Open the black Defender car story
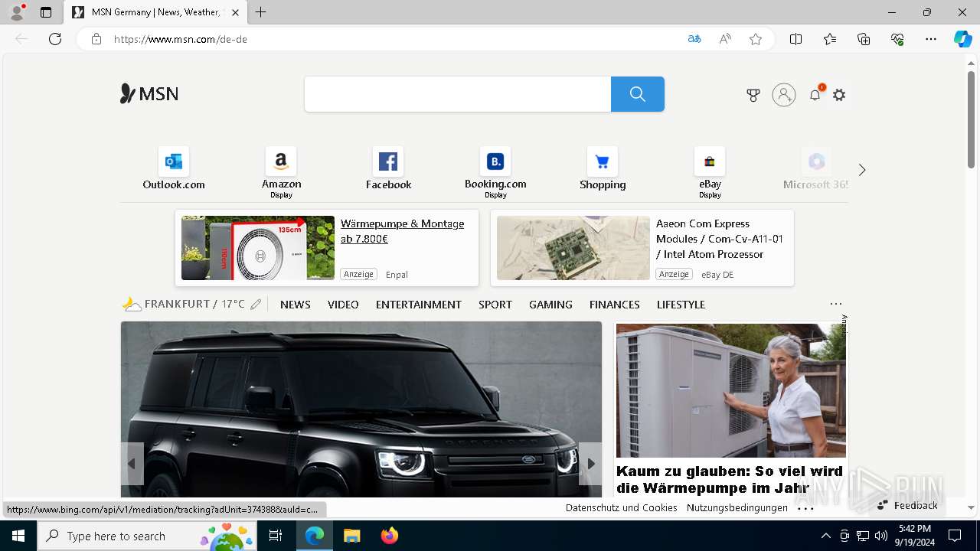Screen dimensions: 980x551 pyautogui.click(x=361, y=409)
